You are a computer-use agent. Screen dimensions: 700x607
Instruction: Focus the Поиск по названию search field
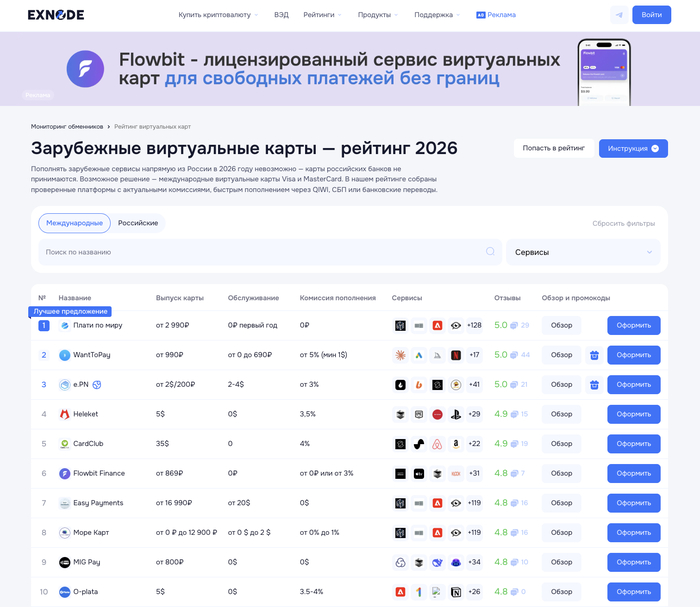point(270,252)
